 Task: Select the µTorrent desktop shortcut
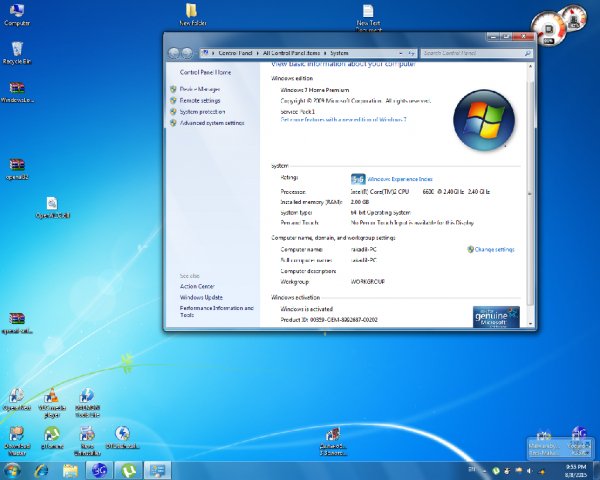[52, 438]
